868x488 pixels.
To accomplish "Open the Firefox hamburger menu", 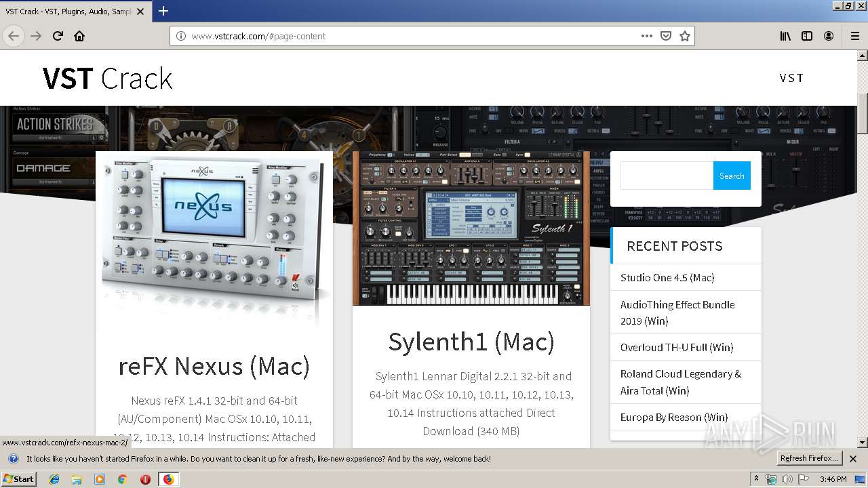I will tap(854, 36).
